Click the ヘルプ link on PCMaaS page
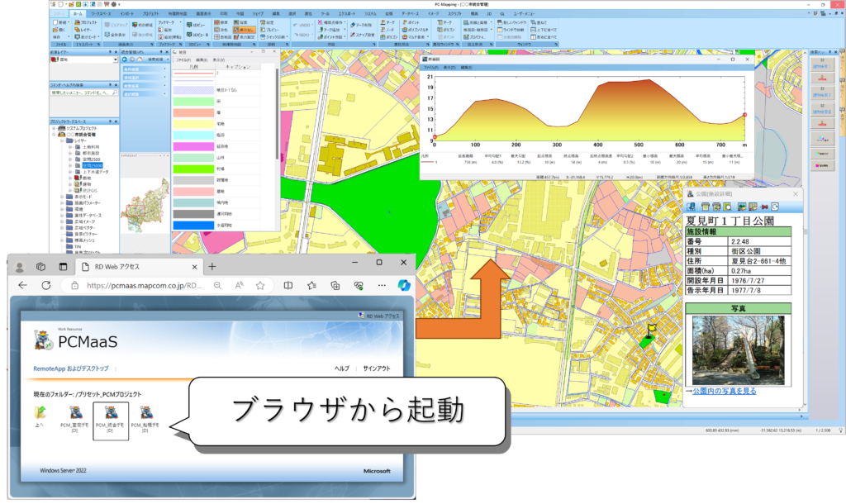 pyautogui.click(x=342, y=368)
